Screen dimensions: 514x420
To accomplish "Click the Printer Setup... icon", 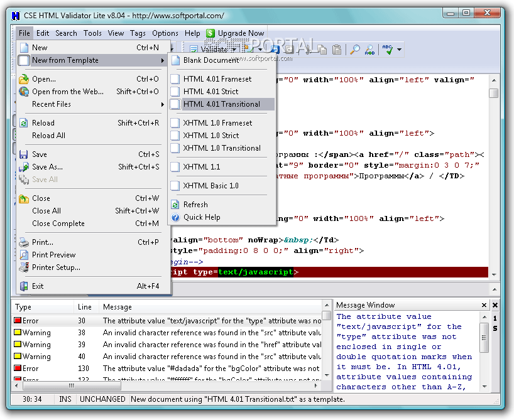I will click(24, 267).
